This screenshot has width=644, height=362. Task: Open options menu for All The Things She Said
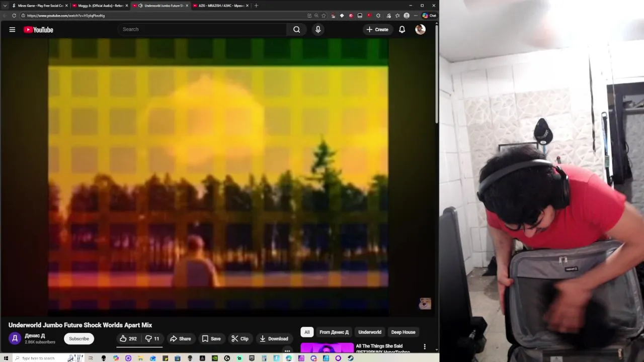pyautogui.click(x=425, y=347)
